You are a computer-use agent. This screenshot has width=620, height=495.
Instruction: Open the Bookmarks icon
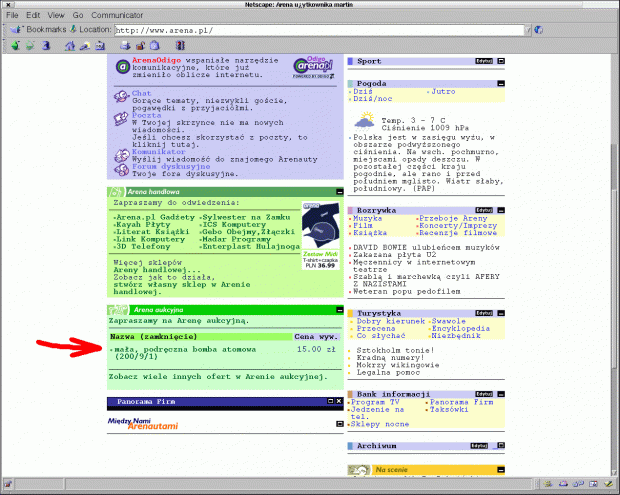[16, 30]
